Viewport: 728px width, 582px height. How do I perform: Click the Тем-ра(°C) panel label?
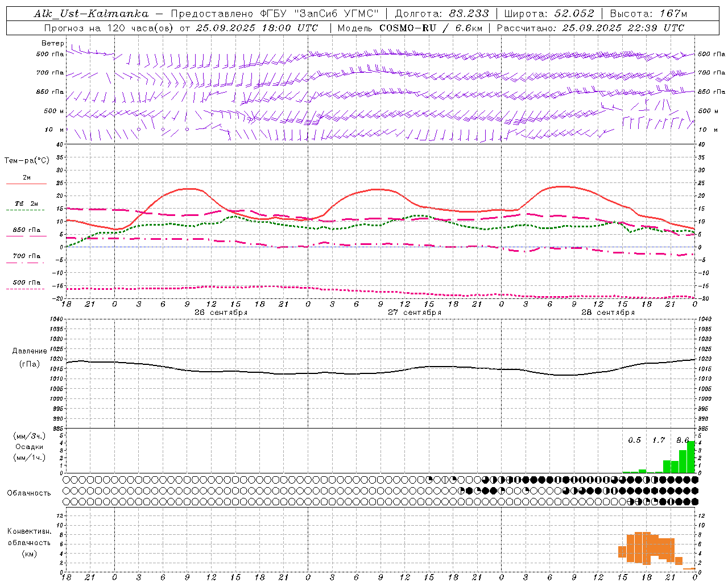pos(27,161)
